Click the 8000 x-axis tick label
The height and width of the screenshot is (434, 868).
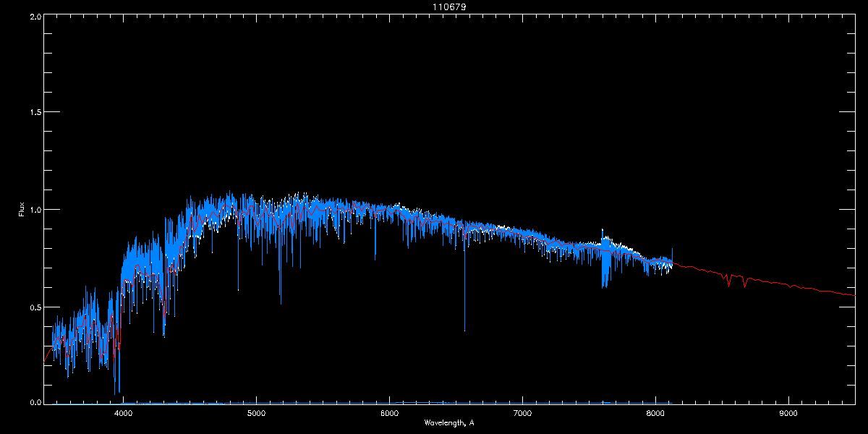click(655, 413)
